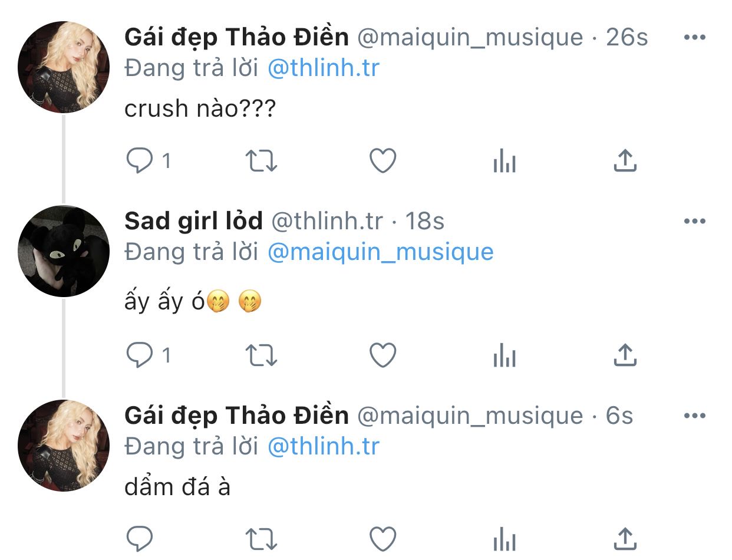
Task: Open more options on Sad girl lỏd tweet
Action: click(694, 222)
